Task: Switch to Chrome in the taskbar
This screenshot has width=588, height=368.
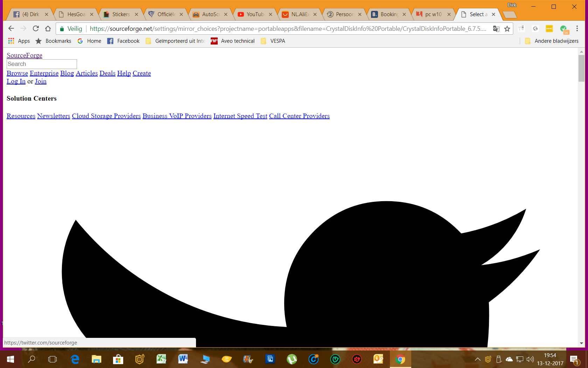Action: [400, 359]
